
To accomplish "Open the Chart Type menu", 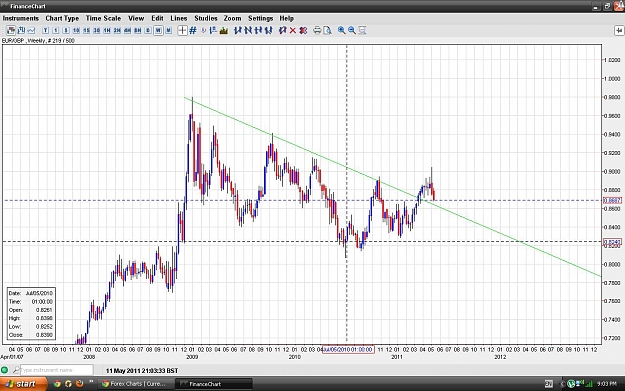I will click(x=62, y=18).
